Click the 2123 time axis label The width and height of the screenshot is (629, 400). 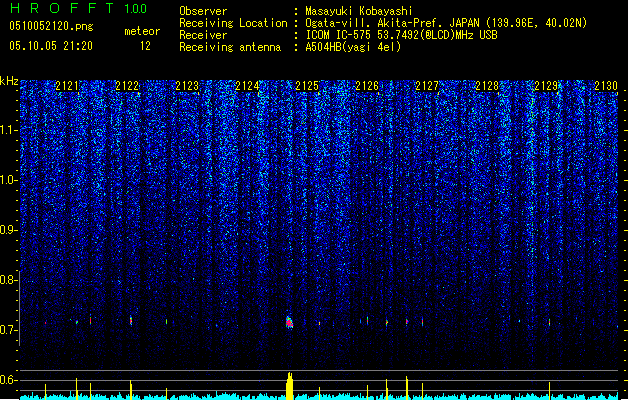click(187, 86)
